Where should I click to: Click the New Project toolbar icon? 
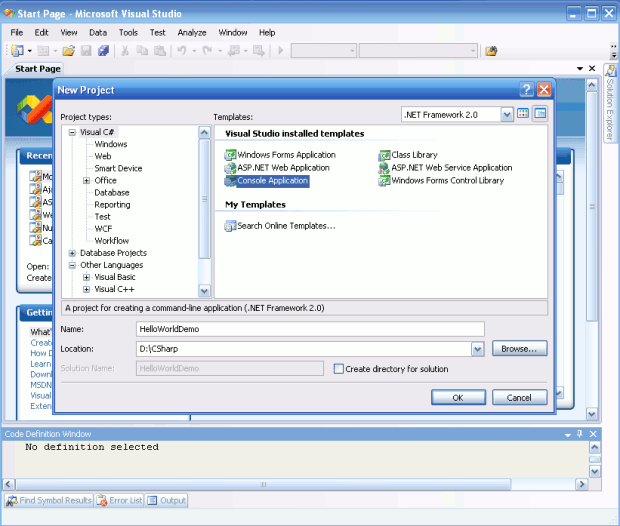pyautogui.click(x=17, y=51)
